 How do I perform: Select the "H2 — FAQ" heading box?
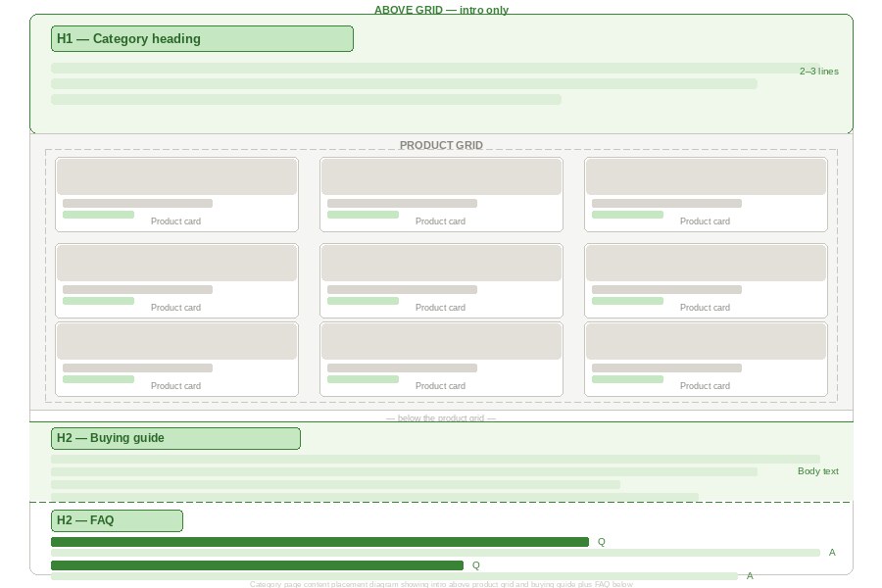tap(117, 520)
